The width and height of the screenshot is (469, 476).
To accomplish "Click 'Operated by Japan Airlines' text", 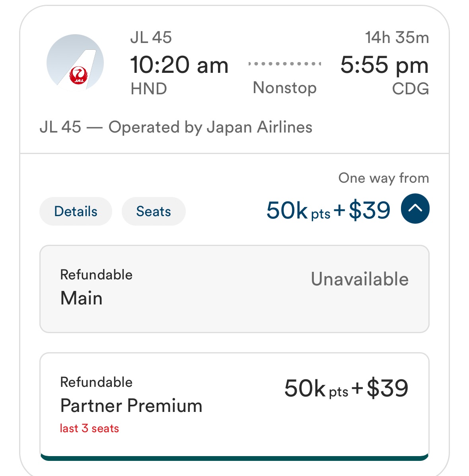I will click(x=210, y=127).
